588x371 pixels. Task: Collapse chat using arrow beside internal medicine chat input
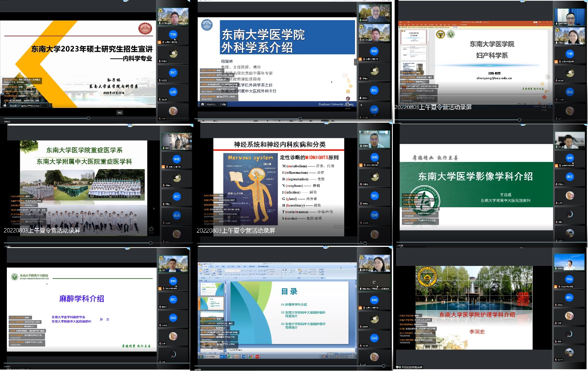click(x=50, y=106)
